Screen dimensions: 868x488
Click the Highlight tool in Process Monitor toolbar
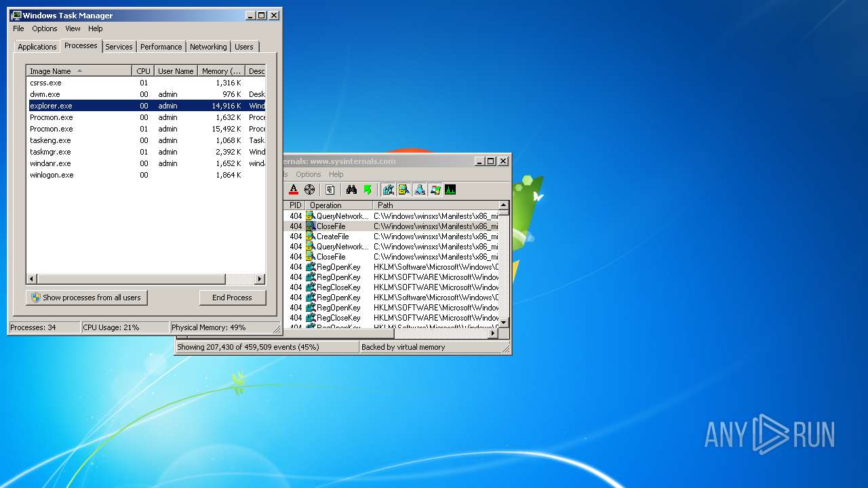pos(294,190)
